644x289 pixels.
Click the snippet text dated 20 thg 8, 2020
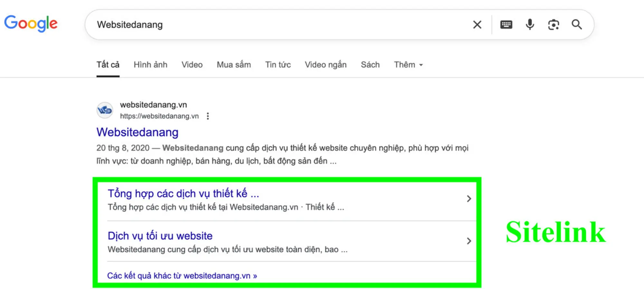tap(282, 154)
